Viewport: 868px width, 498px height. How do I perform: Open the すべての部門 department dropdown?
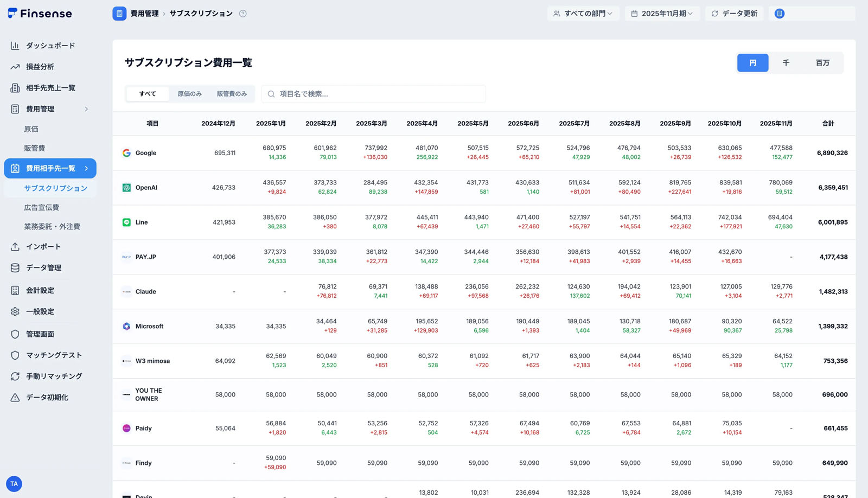583,14
